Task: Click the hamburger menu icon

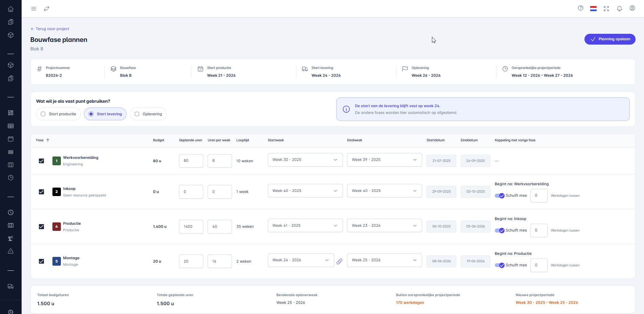Action: 34,9
